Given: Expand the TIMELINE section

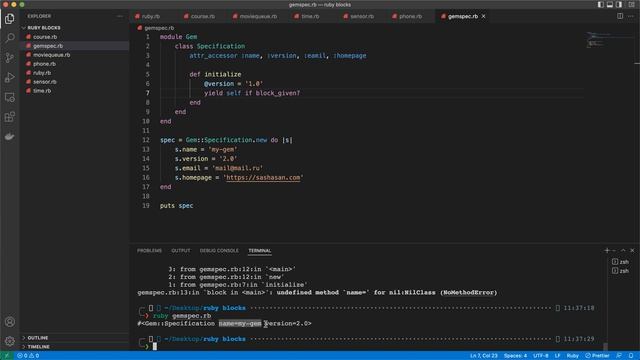Looking at the screenshot, I should click(38, 347).
